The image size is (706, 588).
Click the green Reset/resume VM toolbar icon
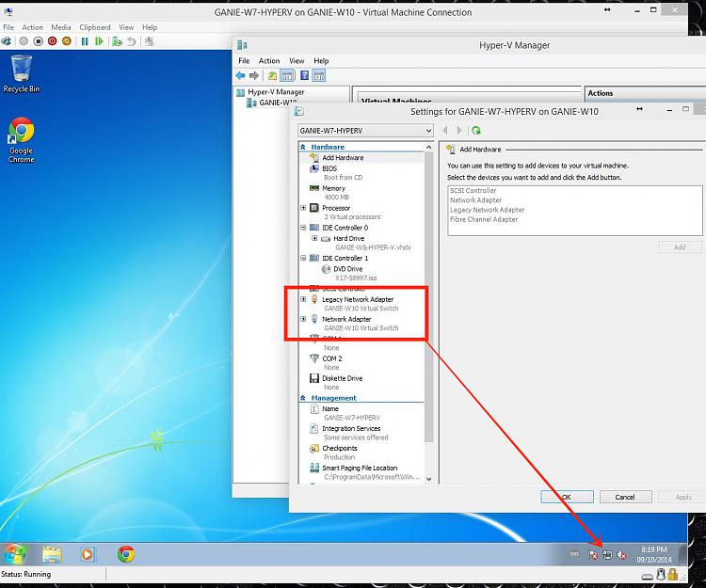[x=99, y=41]
